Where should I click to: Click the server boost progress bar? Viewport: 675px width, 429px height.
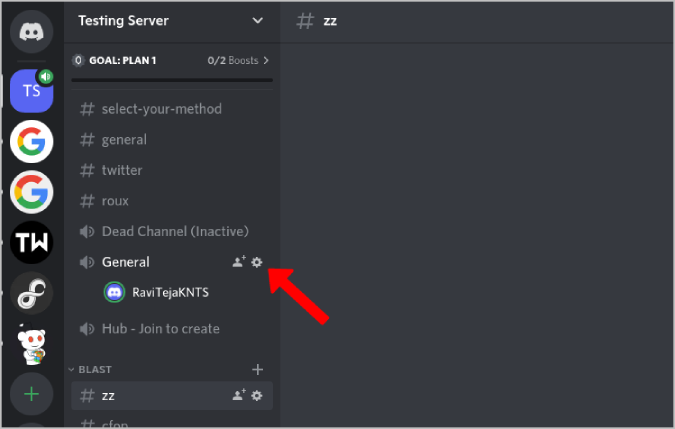[x=172, y=79]
